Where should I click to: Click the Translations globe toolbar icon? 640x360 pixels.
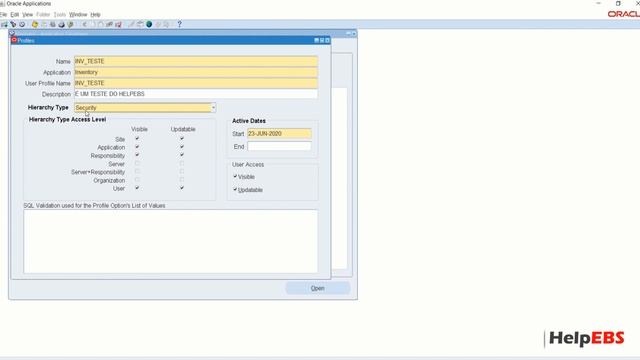[x=149, y=24]
